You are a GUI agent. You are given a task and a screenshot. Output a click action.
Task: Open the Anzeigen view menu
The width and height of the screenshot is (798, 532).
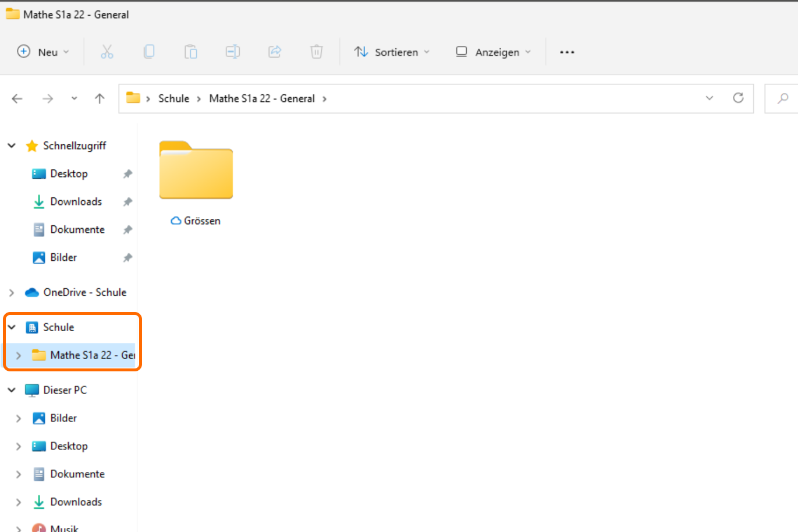pyautogui.click(x=493, y=52)
